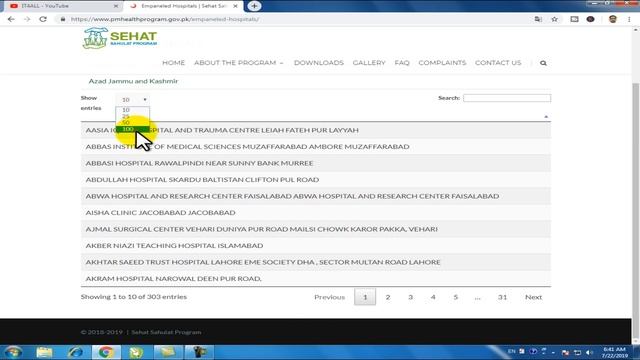Viewport: 640px width, 360px height.
Task: Close the Empaneled Hospitals tab
Action: [235, 6]
